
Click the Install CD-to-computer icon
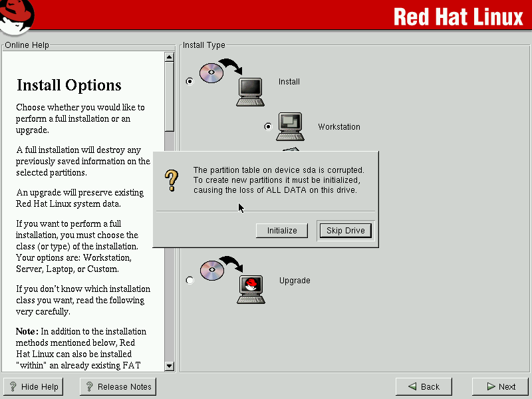tap(232, 82)
